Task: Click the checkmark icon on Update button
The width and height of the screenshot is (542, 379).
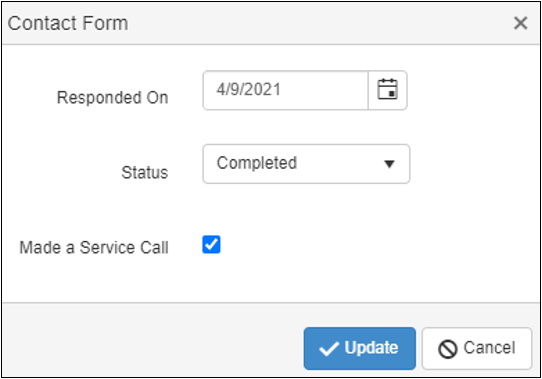Action: (329, 349)
